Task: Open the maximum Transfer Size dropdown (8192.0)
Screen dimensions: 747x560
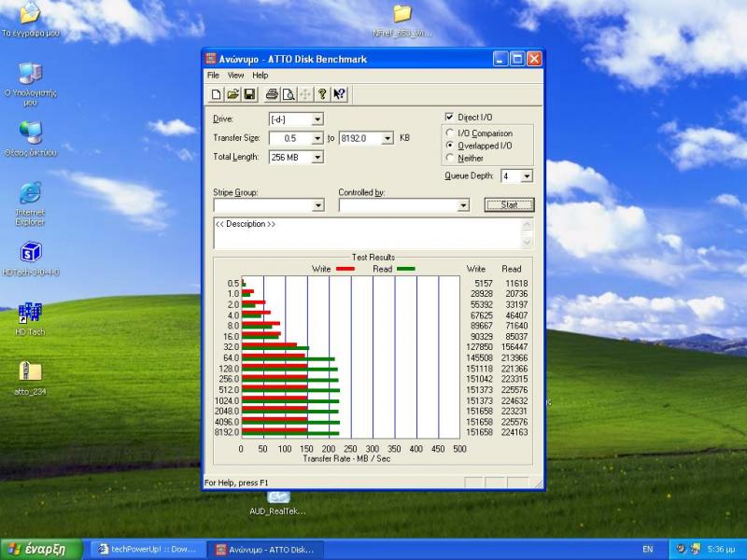Action: [x=388, y=138]
